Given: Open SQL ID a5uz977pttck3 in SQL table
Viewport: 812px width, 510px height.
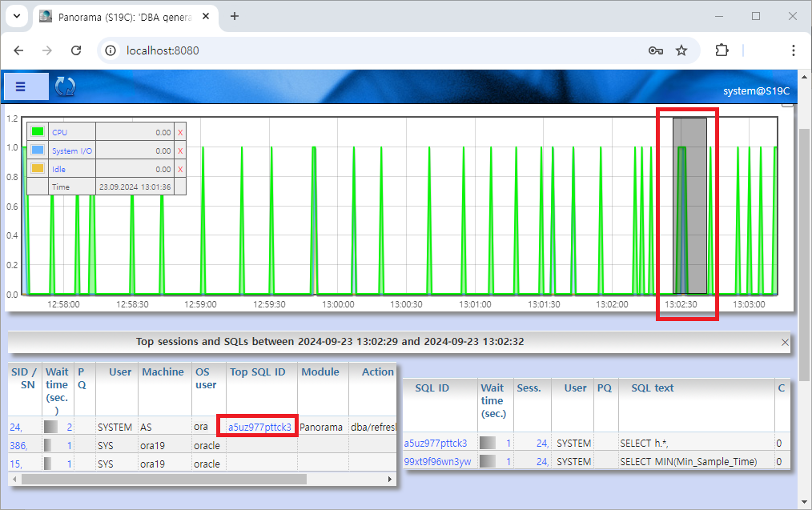Looking at the screenshot, I should (x=436, y=444).
